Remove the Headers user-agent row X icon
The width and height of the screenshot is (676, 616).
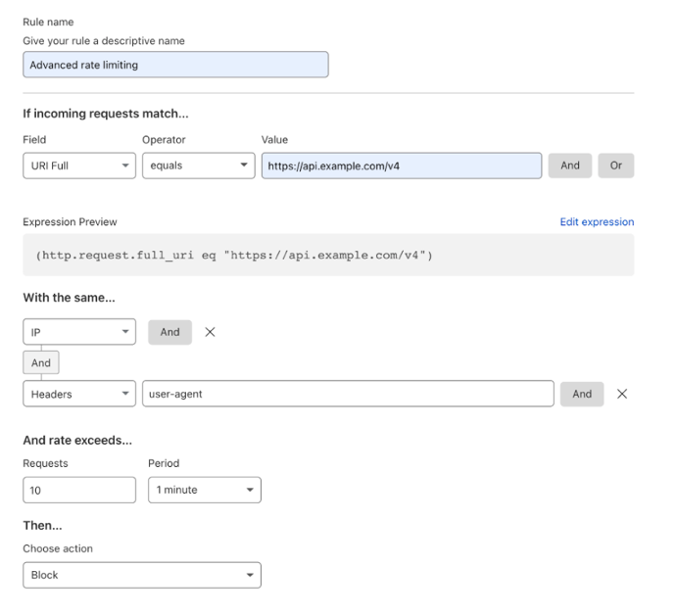(x=622, y=394)
